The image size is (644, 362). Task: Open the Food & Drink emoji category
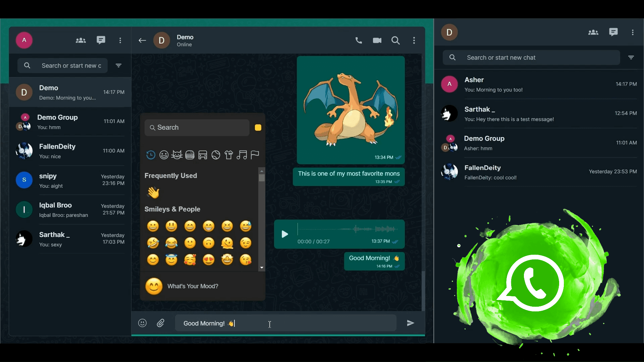190,155
